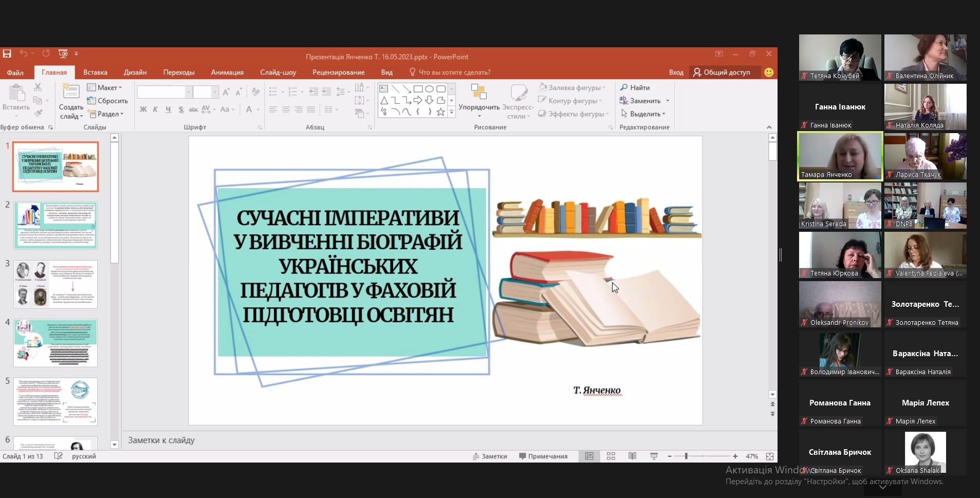
Task: Toggle the Примечания comments pane
Action: (x=543, y=456)
